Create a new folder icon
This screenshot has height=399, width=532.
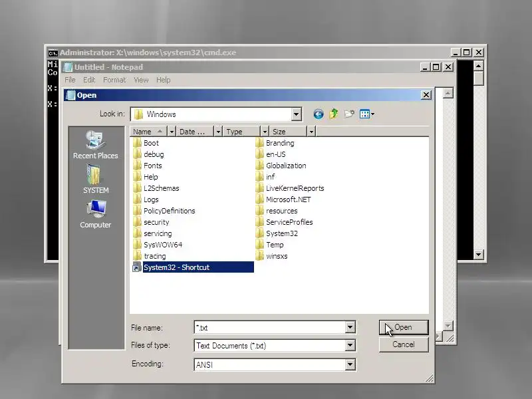click(349, 114)
